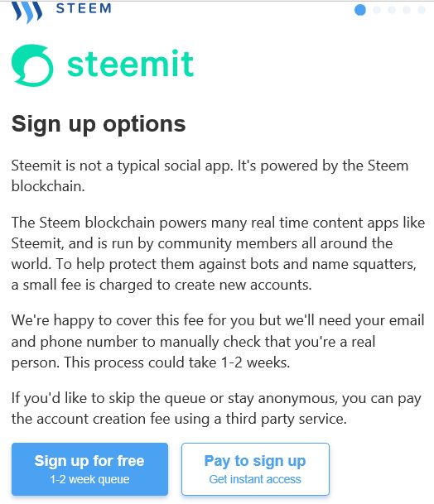Jump to the last progress step dot
Viewport: 434px width, 504px height.
pos(422,10)
